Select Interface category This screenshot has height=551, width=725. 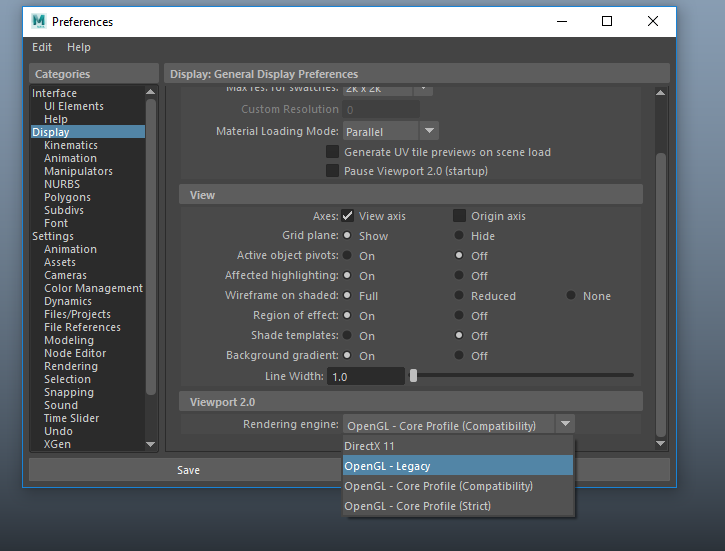click(55, 93)
